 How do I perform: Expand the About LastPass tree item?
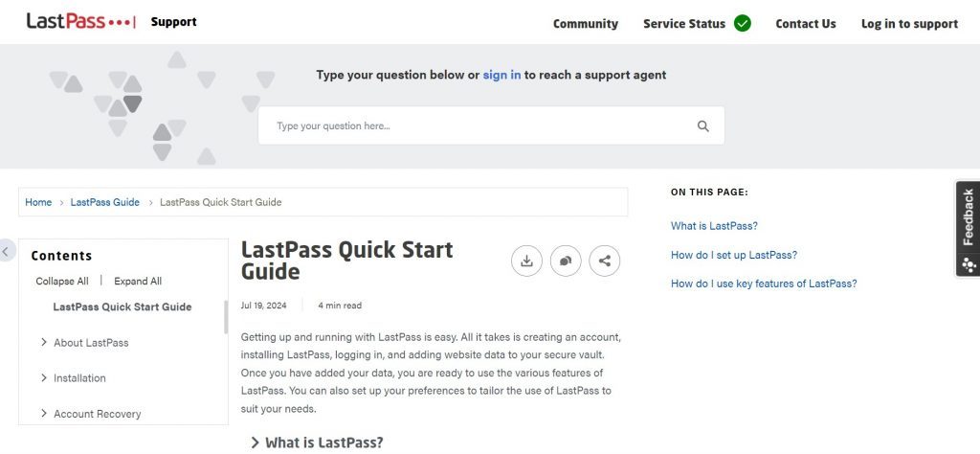pyautogui.click(x=44, y=342)
